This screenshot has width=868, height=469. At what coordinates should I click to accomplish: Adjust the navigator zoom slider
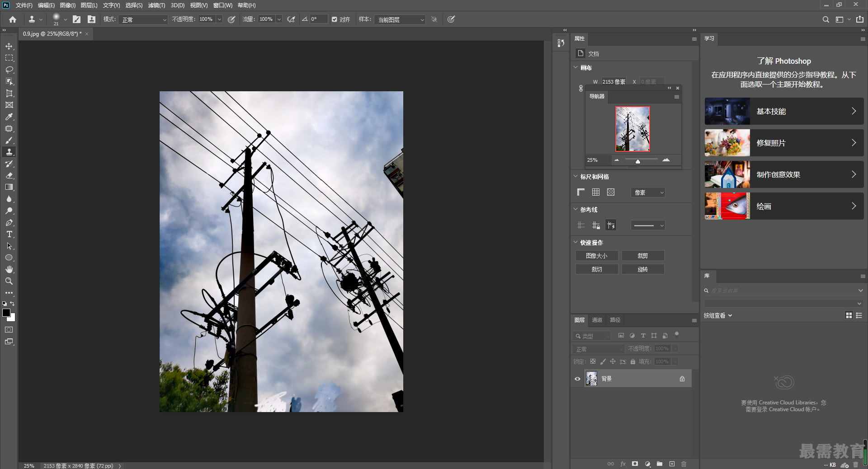pyautogui.click(x=638, y=161)
